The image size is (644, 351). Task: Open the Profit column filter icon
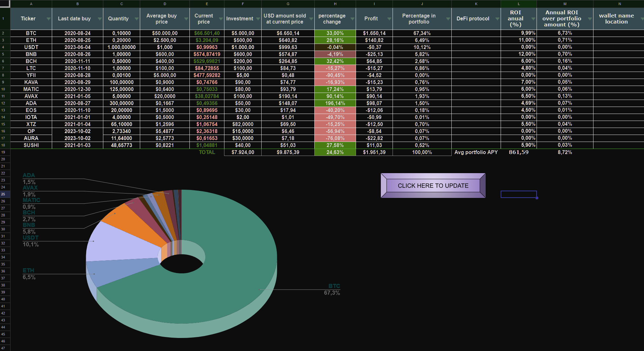tap(389, 19)
